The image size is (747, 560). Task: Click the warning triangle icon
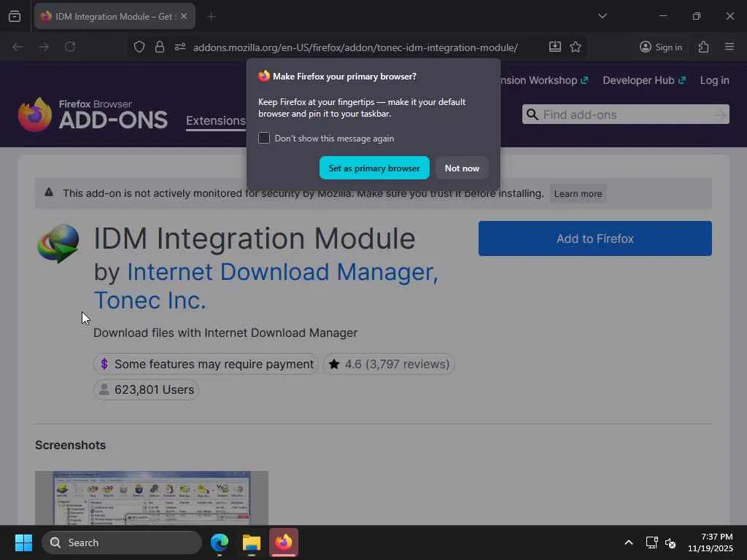point(49,192)
